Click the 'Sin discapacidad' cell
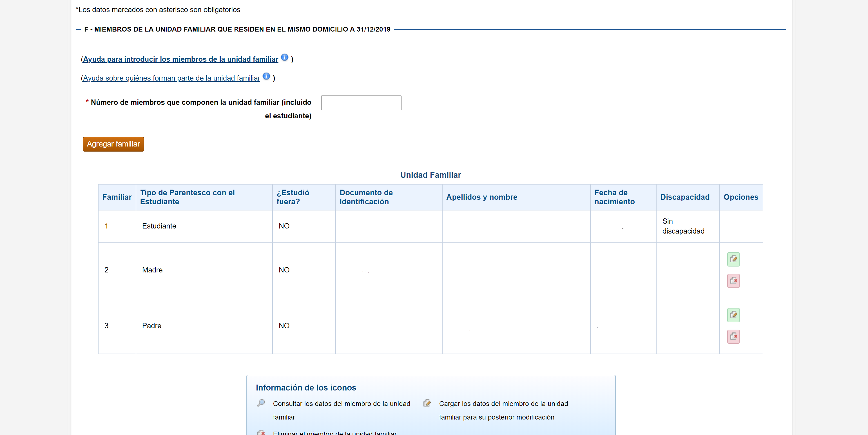 (688, 226)
